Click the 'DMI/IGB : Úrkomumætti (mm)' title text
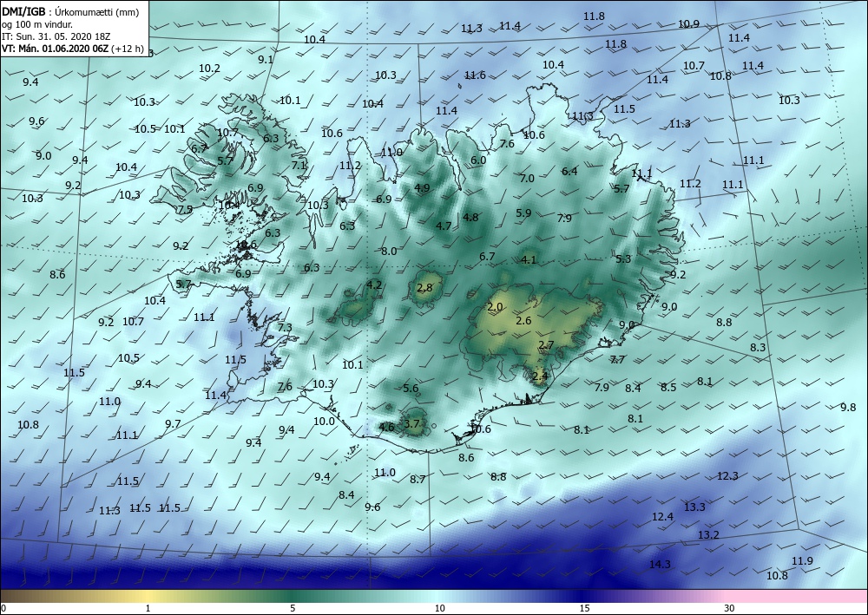 [x=70, y=11]
